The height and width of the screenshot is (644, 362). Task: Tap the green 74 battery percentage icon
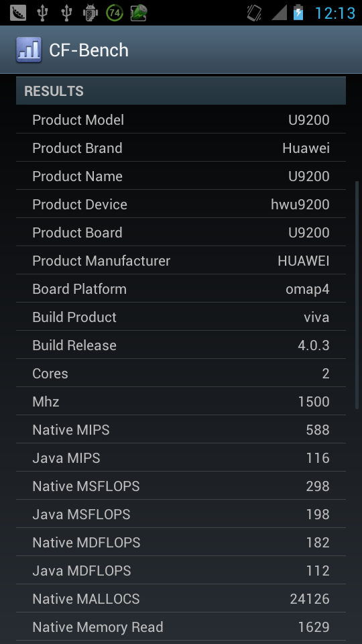115,13
